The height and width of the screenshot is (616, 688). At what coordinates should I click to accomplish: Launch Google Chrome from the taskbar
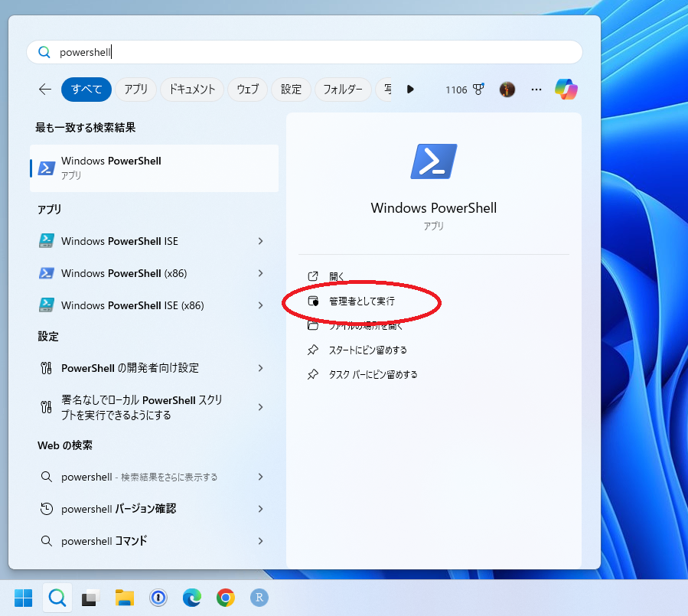click(226, 598)
